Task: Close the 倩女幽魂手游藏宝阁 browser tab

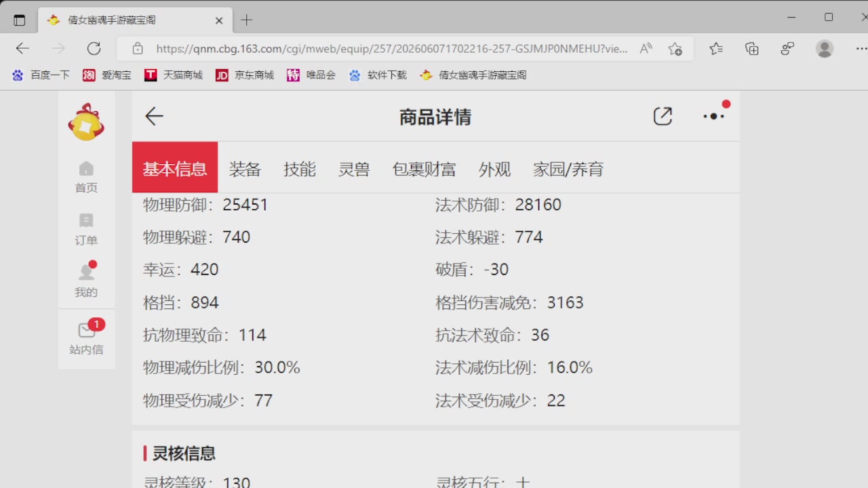Action: point(219,20)
